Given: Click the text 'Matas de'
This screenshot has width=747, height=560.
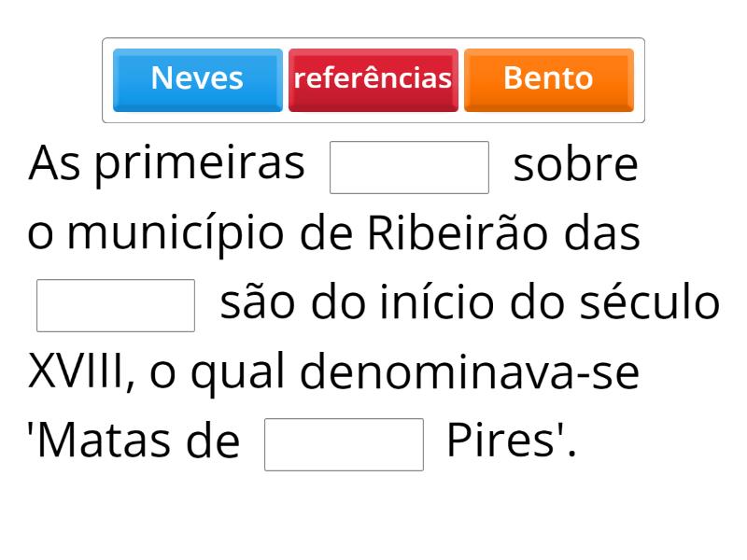Looking at the screenshot, I should [x=134, y=442].
